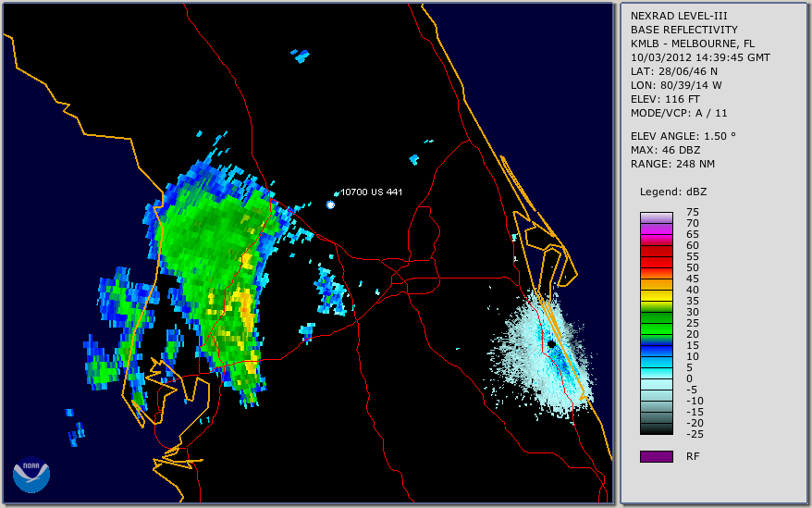The image size is (812, 508).
Task: Click the 'RF' legend label
Action: 693,456
